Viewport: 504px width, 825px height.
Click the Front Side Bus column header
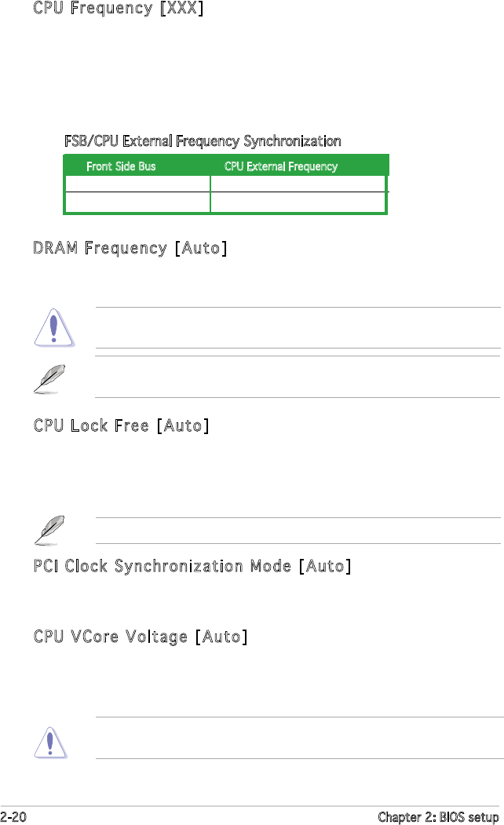(x=121, y=166)
